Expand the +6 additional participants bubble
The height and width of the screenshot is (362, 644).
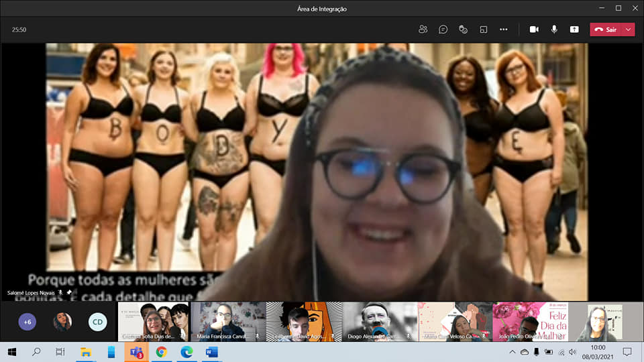pyautogui.click(x=27, y=322)
